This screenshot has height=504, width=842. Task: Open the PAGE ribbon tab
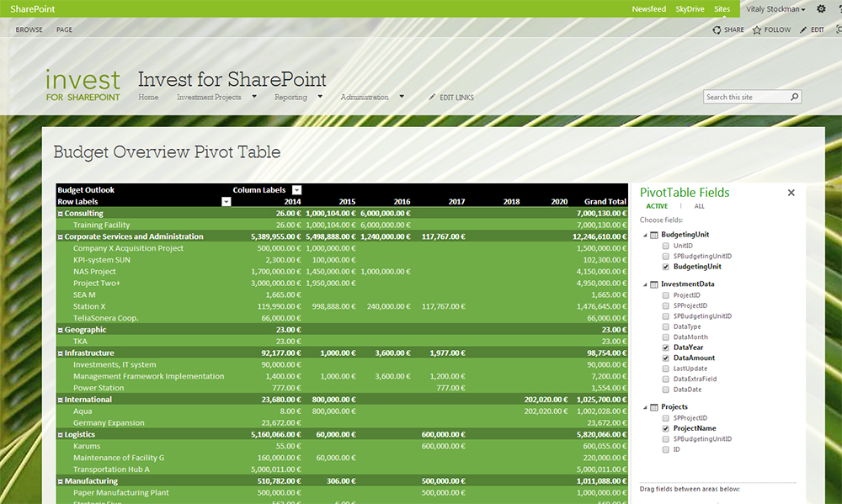point(64,30)
